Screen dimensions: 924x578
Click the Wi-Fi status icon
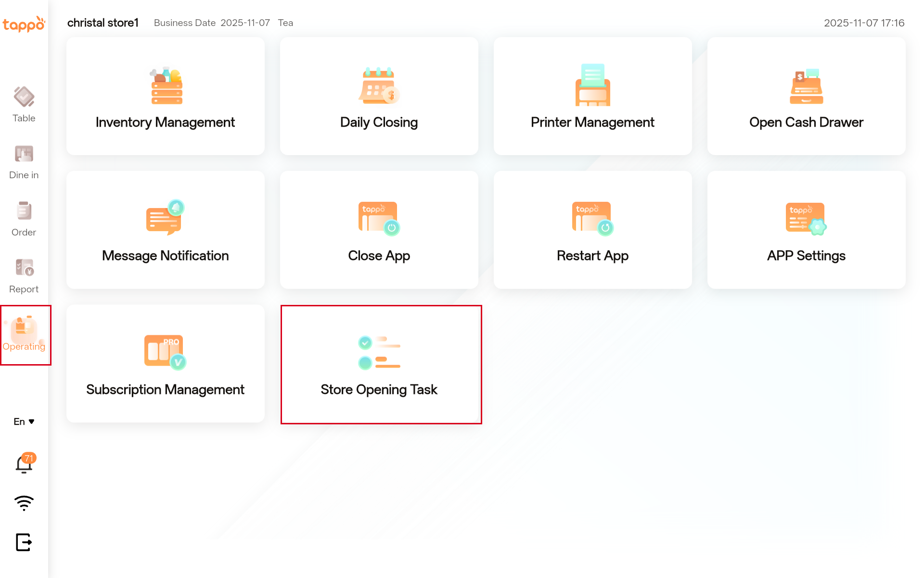[x=24, y=503]
